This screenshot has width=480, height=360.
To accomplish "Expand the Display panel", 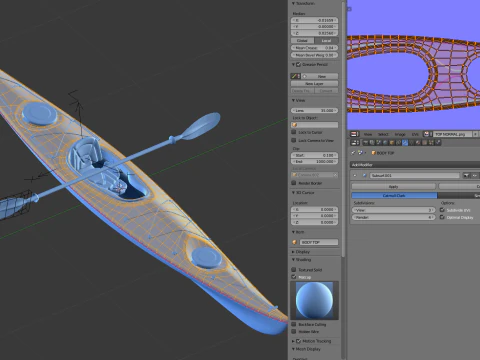I will (x=293, y=252).
